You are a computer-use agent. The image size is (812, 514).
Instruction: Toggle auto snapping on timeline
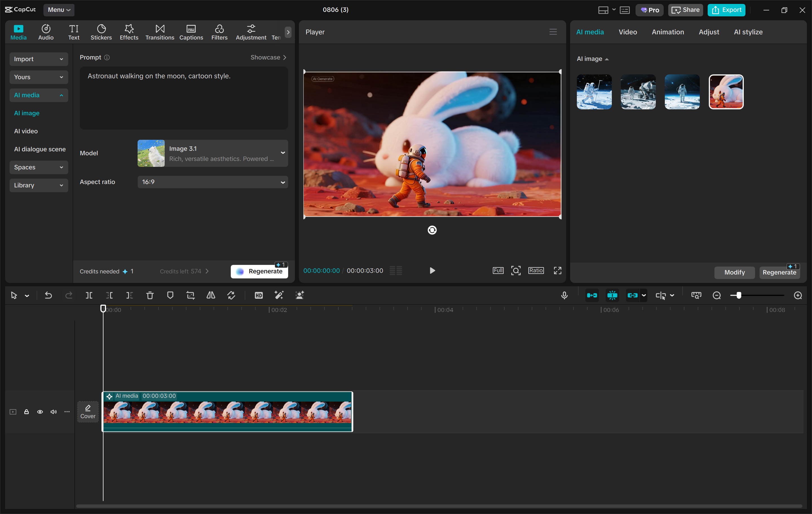click(x=612, y=295)
